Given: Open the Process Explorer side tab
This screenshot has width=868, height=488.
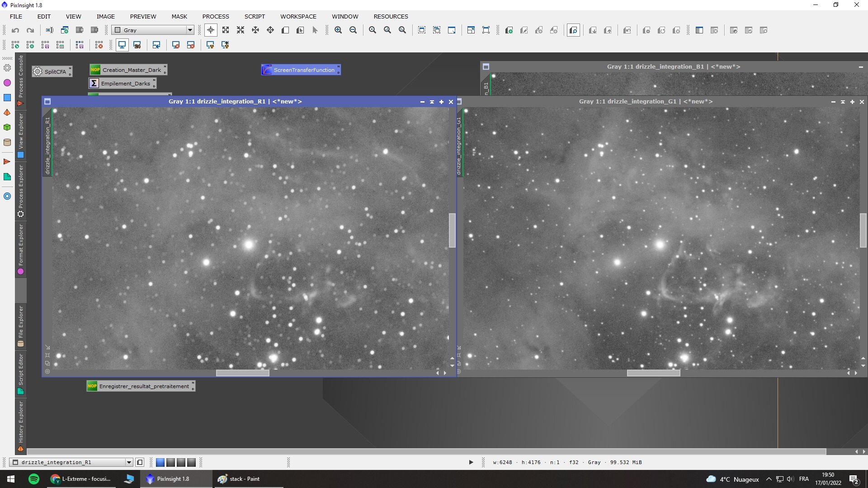Looking at the screenshot, I should pyautogui.click(x=21, y=188).
